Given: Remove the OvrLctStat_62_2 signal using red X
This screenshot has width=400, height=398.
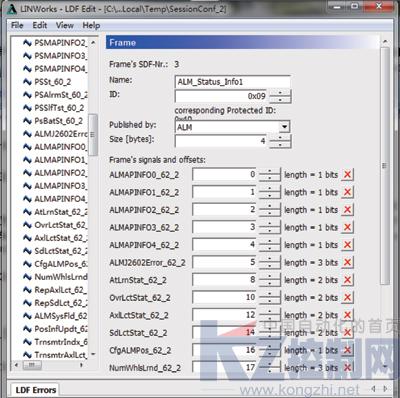Looking at the screenshot, I should pos(347,297).
